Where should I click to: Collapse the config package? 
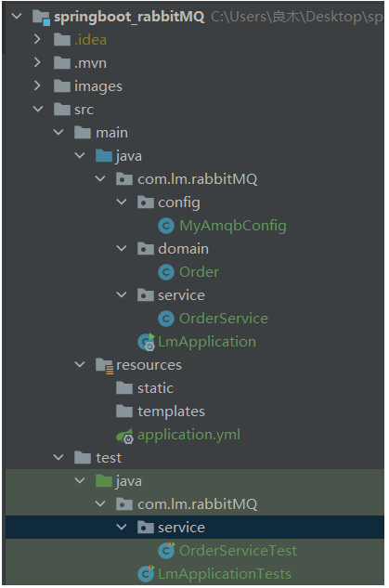(122, 203)
